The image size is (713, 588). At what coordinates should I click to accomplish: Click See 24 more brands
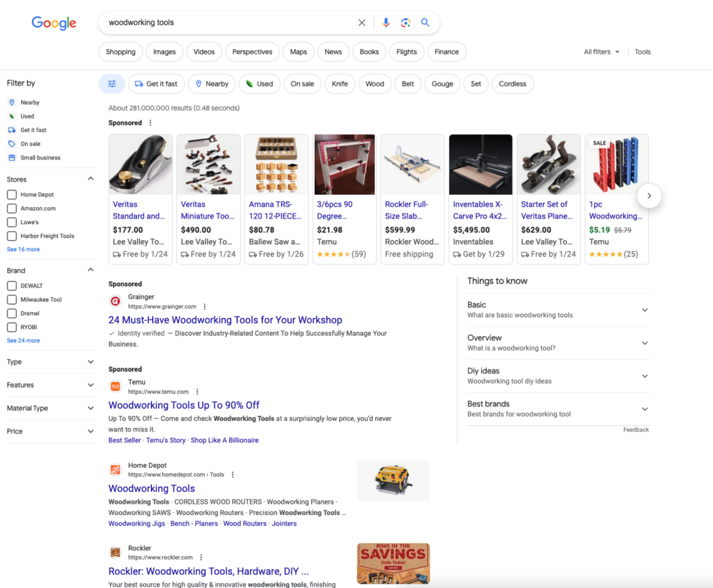(x=23, y=340)
